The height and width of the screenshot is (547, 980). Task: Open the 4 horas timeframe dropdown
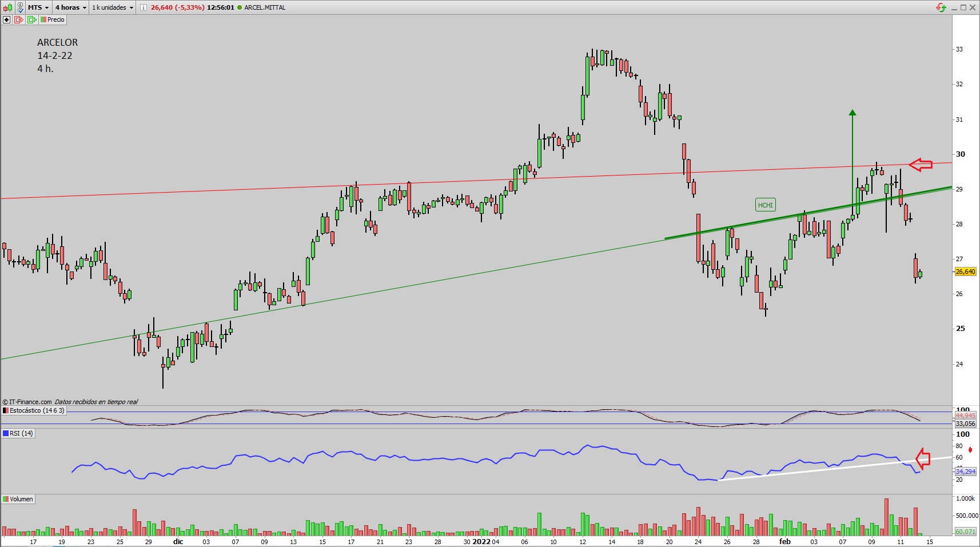point(71,7)
